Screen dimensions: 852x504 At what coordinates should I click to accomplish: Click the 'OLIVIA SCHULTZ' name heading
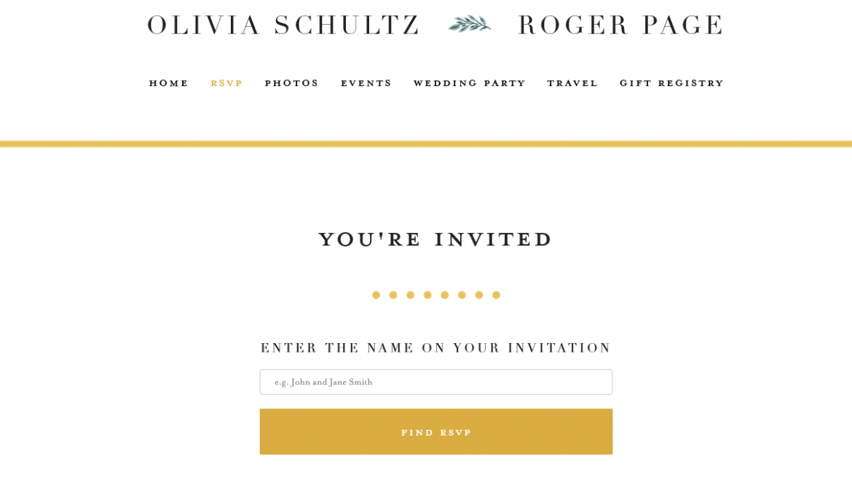click(x=283, y=24)
